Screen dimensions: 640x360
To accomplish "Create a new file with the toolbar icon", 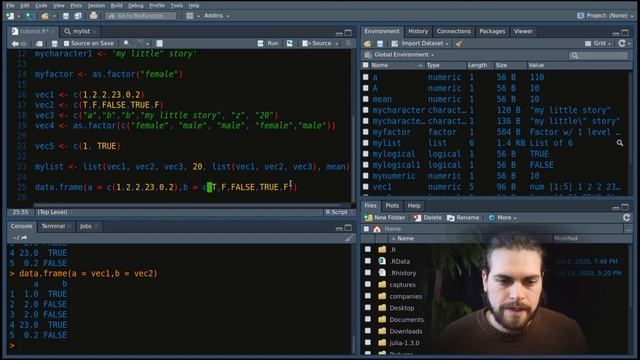I will [10, 16].
